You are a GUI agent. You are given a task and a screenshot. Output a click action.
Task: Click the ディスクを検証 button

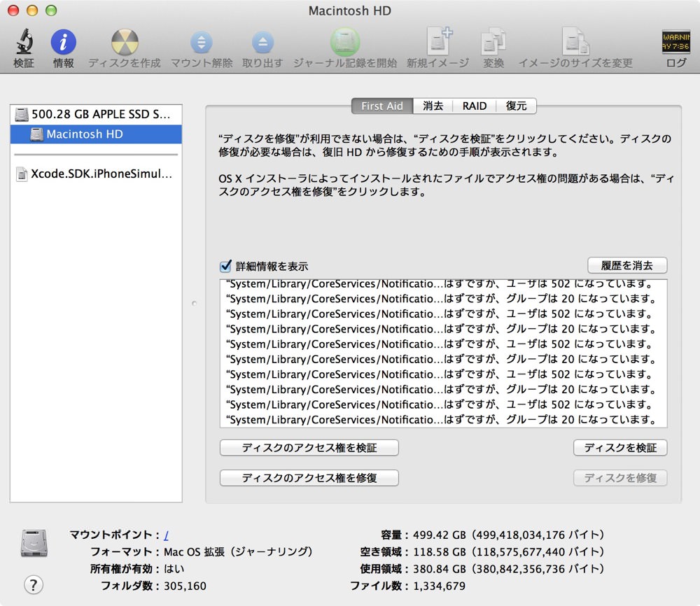(620, 448)
